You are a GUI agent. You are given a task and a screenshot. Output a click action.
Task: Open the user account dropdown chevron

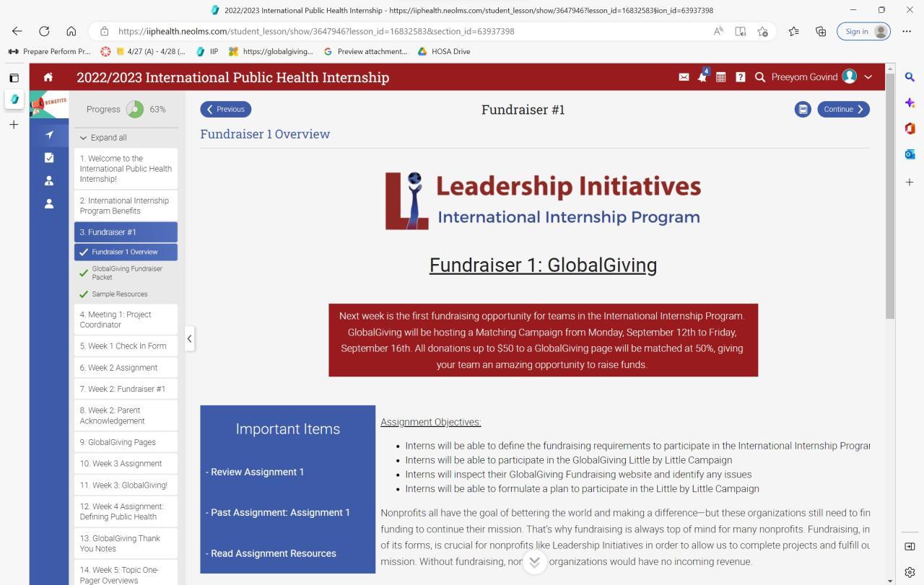(x=868, y=77)
